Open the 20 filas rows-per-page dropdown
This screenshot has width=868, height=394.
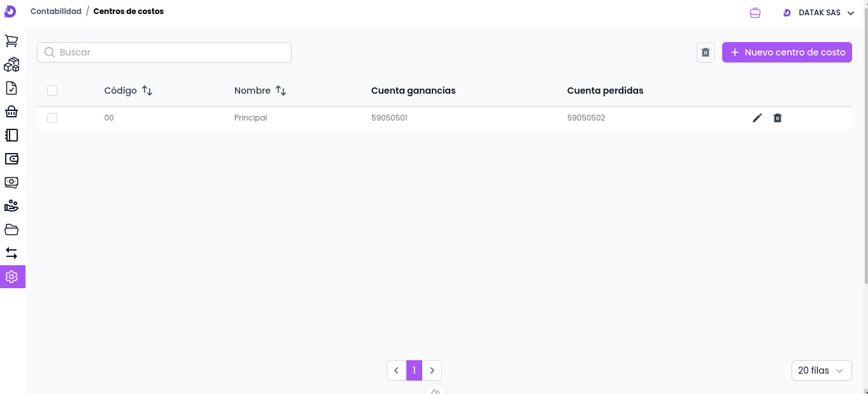point(821,370)
